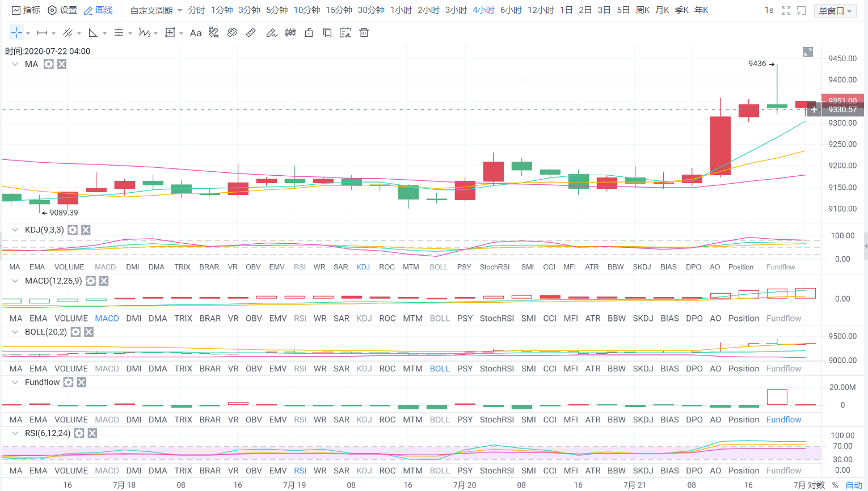Select the Elliott wave tool
Screen dimensions: 868x491
tap(144, 33)
